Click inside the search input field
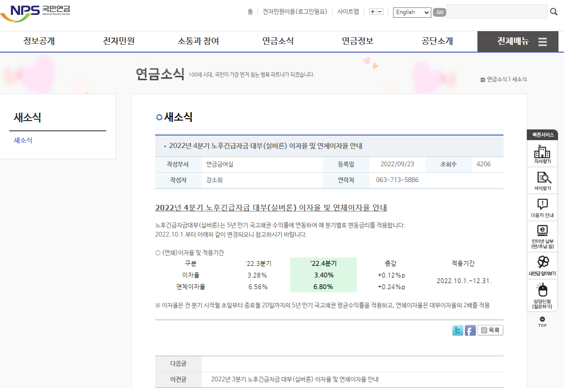This screenshot has height=392, width=565. click(x=496, y=11)
